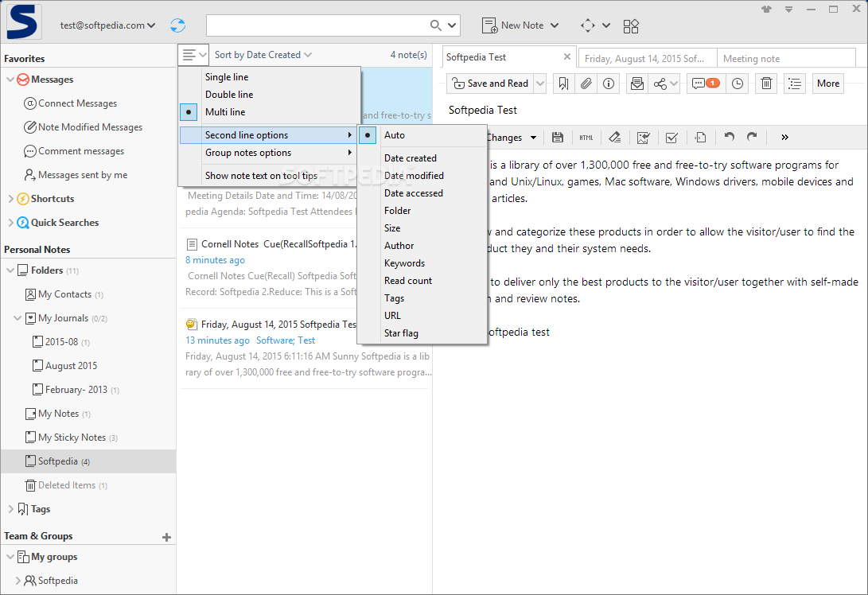Click the HTML view icon
Image resolution: width=868 pixels, height=595 pixels.
coord(586,138)
